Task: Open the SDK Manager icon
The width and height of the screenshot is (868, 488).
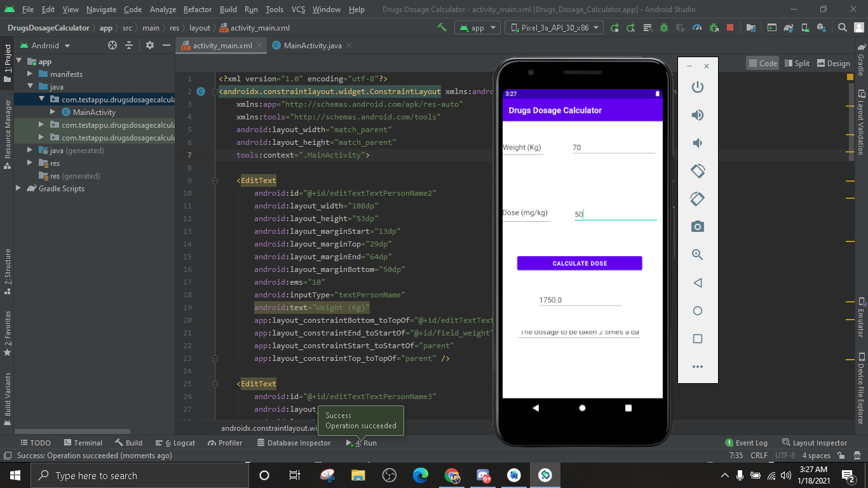Action: tap(822, 27)
